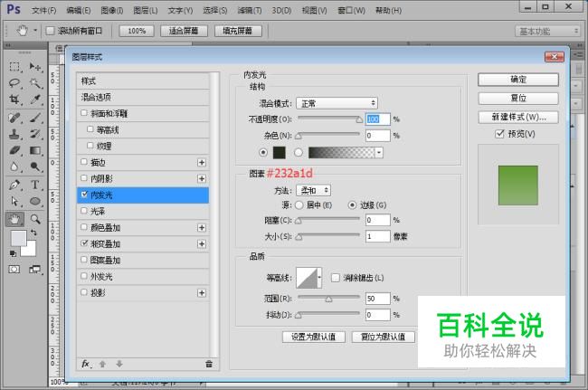Select the Eraser tool

tap(14, 150)
